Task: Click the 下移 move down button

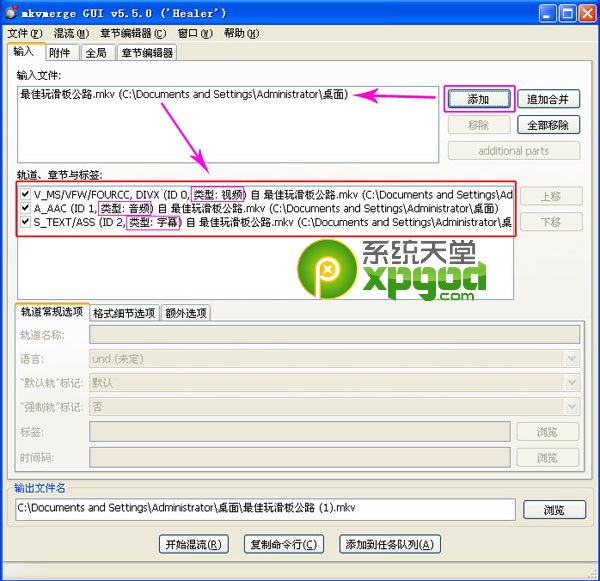Action: pos(551,222)
